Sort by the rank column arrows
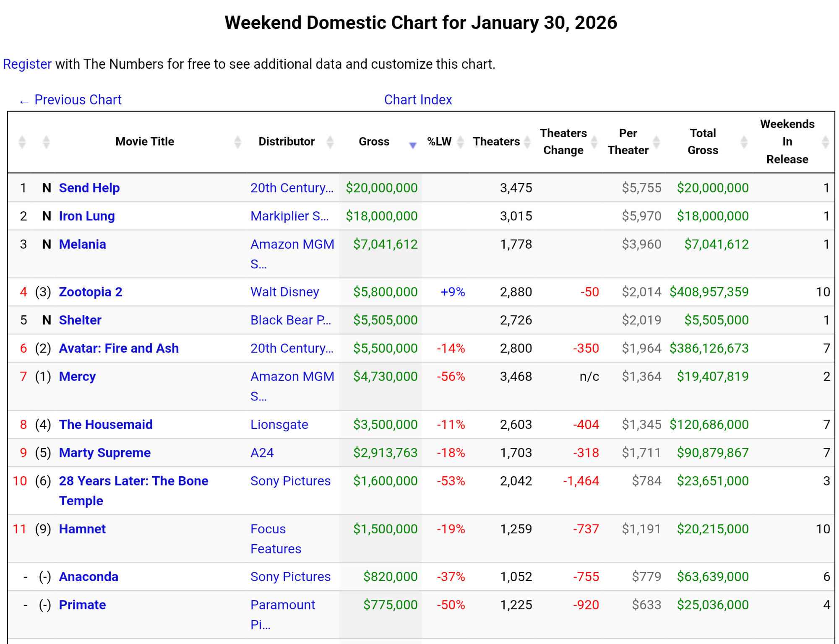 (x=22, y=142)
